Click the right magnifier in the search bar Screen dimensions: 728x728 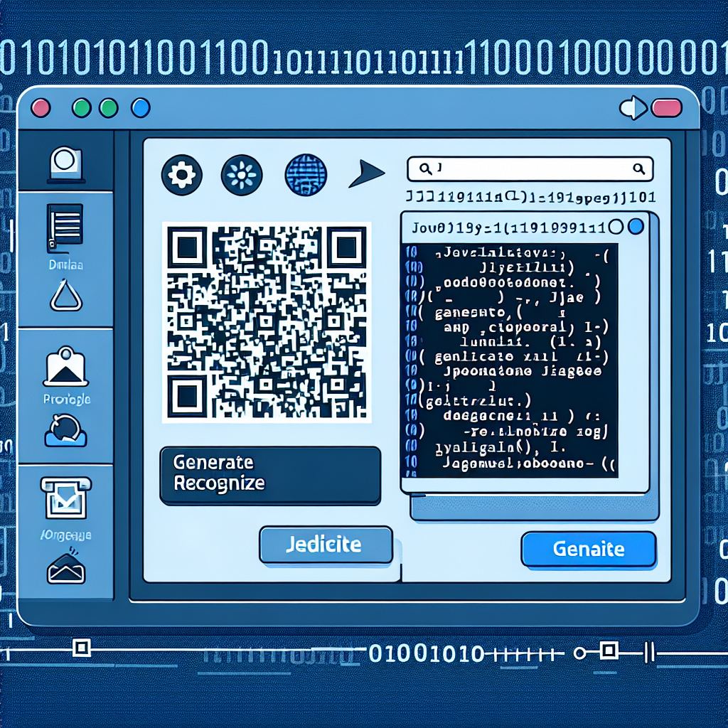[639, 168]
